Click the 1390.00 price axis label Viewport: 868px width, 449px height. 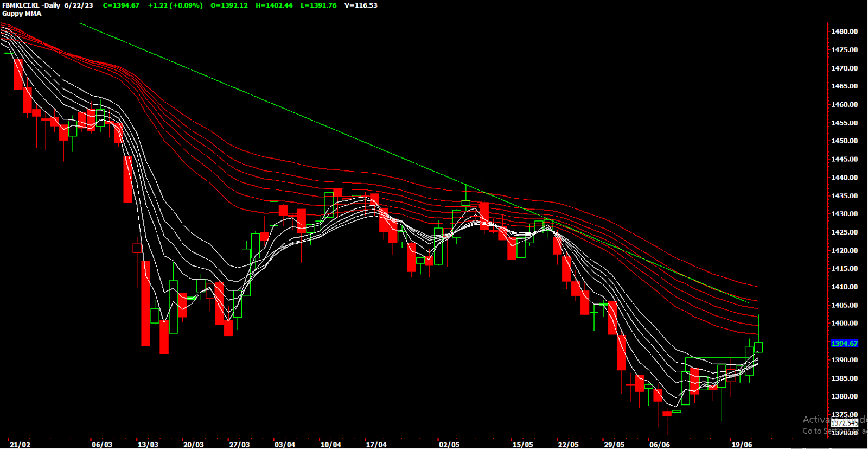coord(845,360)
